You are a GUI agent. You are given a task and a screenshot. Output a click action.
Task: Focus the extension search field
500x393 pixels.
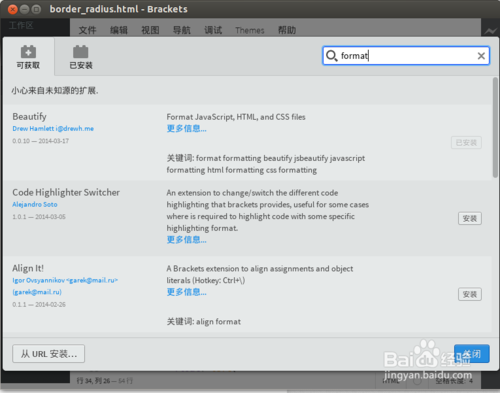[406, 56]
